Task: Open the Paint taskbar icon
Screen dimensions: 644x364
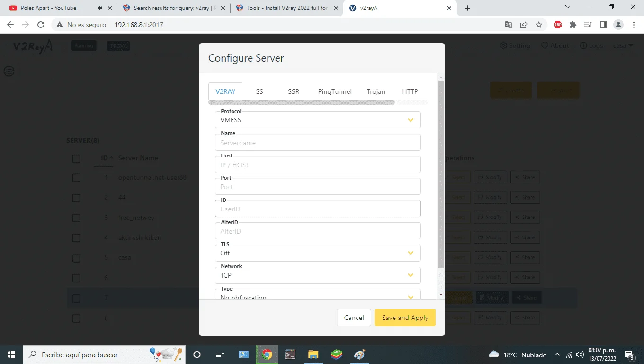Action: [x=359, y=355]
